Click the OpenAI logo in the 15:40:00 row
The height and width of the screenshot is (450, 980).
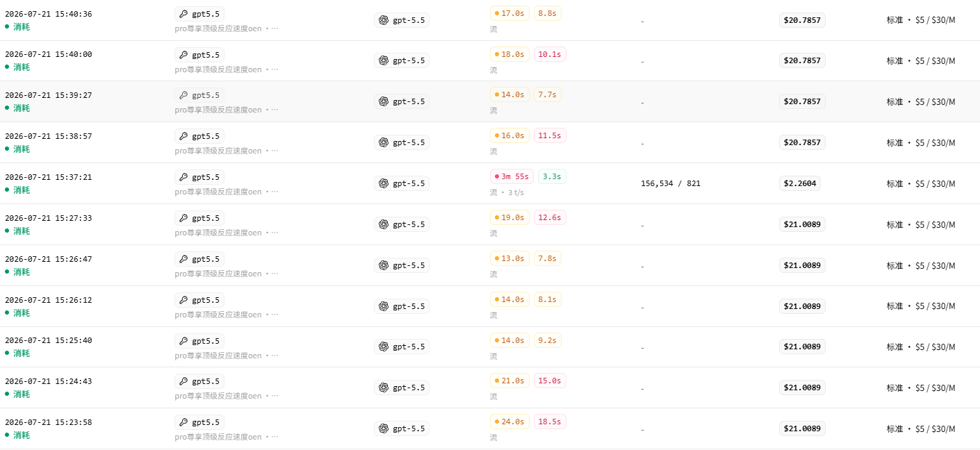(x=384, y=60)
